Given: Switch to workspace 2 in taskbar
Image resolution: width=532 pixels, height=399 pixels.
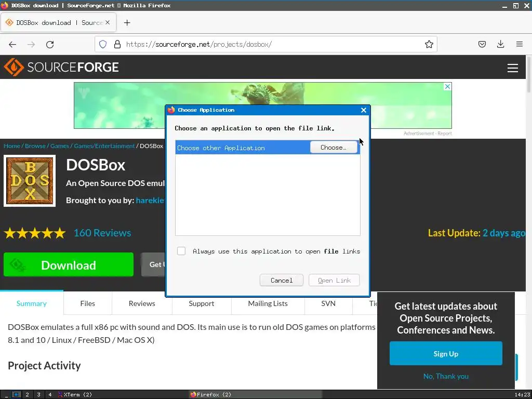Looking at the screenshot, I should pos(27,394).
